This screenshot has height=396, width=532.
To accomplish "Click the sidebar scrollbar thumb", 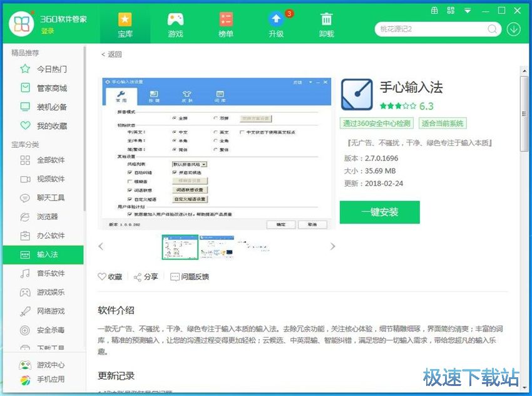I will pyautogui.click(x=84, y=129).
